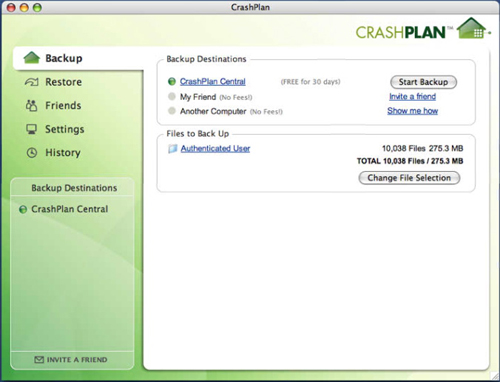This screenshot has width=500, height=382.
Task: Click the CrashPlan title bar text
Action: (x=250, y=7)
